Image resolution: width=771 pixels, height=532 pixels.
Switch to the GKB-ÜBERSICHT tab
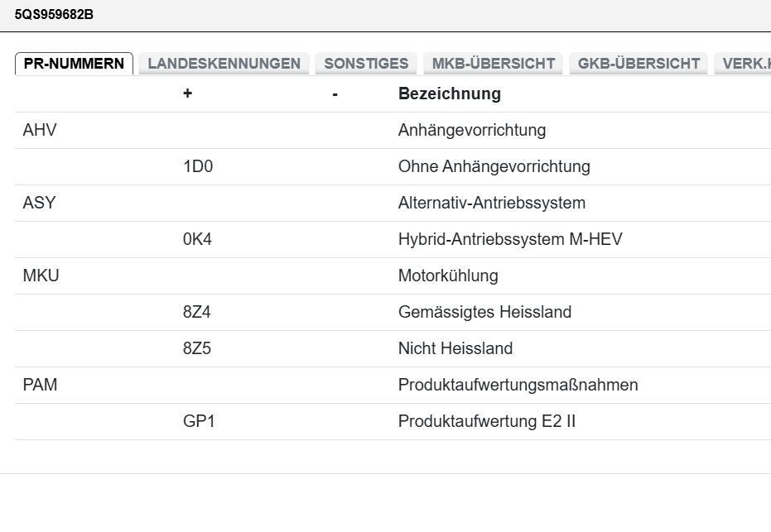(638, 64)
